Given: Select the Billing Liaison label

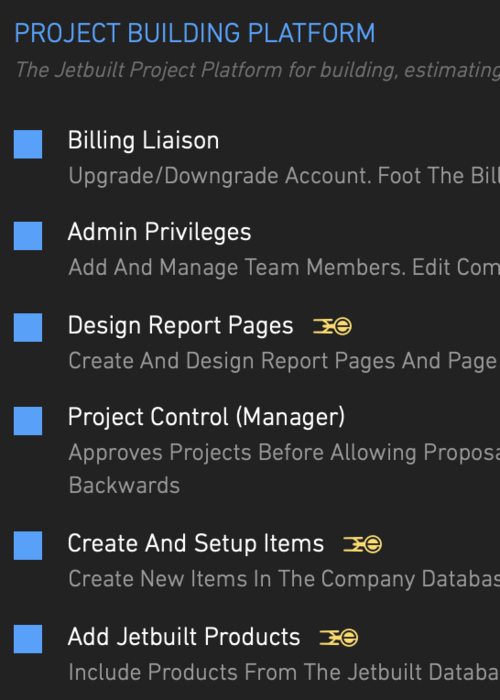Looking at the screenshot, I should point(143,141).
